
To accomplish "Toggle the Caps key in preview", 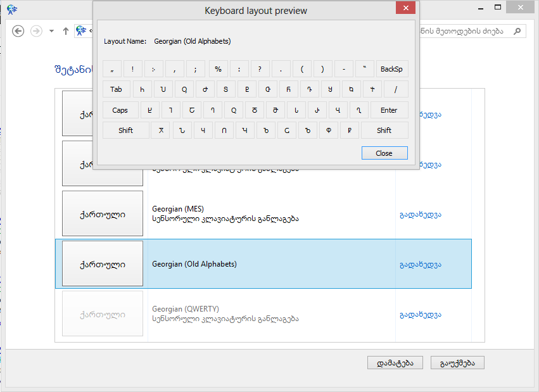I will (x=120, y=110).
